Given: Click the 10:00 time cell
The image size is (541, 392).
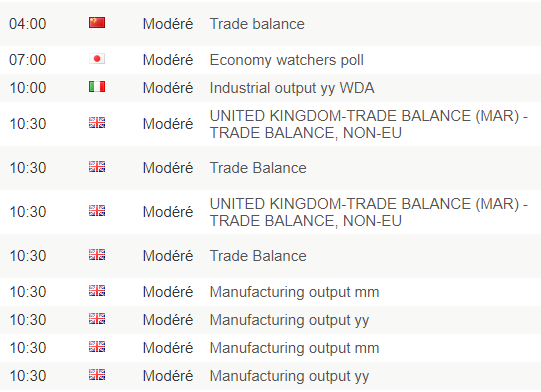Looking at the screenshot, I should [x=28, y=88].
